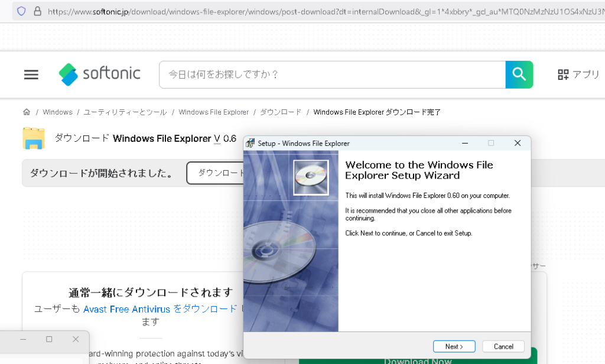605x364 pixels.
Task: Click the Softonic logo
Action: (x=99, y=74)
